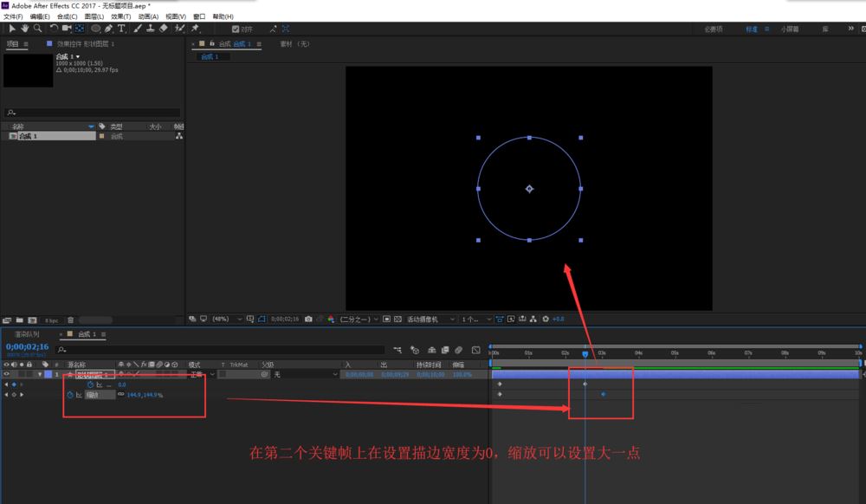Select the Rotation tool
866x504 pixels.
coord(54,29)
